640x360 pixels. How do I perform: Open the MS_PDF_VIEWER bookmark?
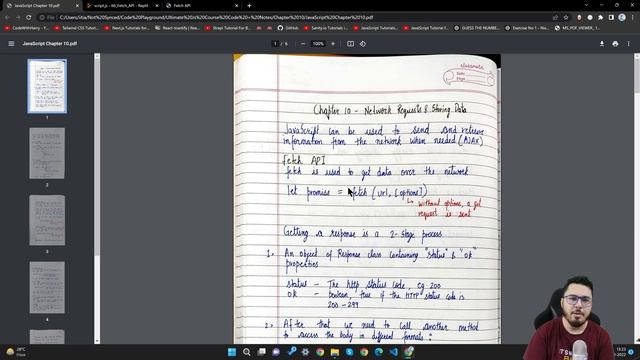(x=577, y=28)
